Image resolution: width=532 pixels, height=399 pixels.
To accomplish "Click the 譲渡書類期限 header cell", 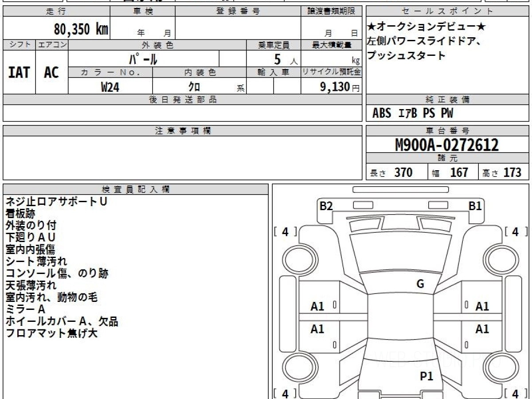I will coord(331,12).
